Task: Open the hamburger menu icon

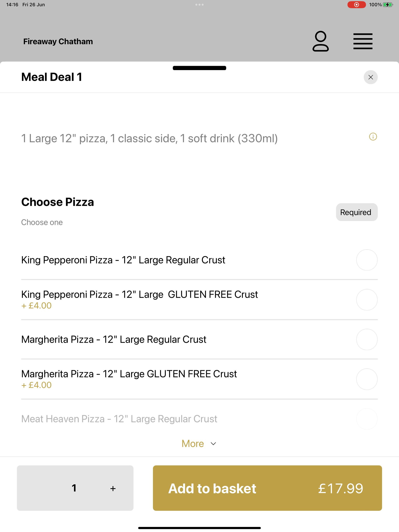Action: coord(363,41)
